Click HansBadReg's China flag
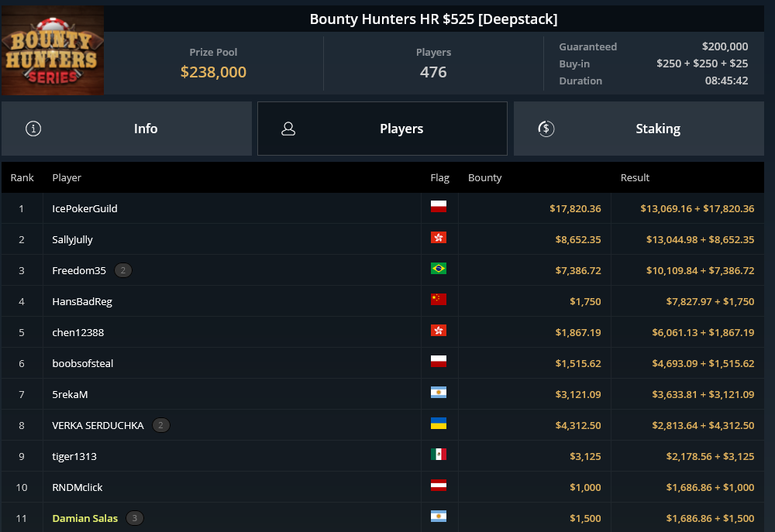 pos(439,300)
